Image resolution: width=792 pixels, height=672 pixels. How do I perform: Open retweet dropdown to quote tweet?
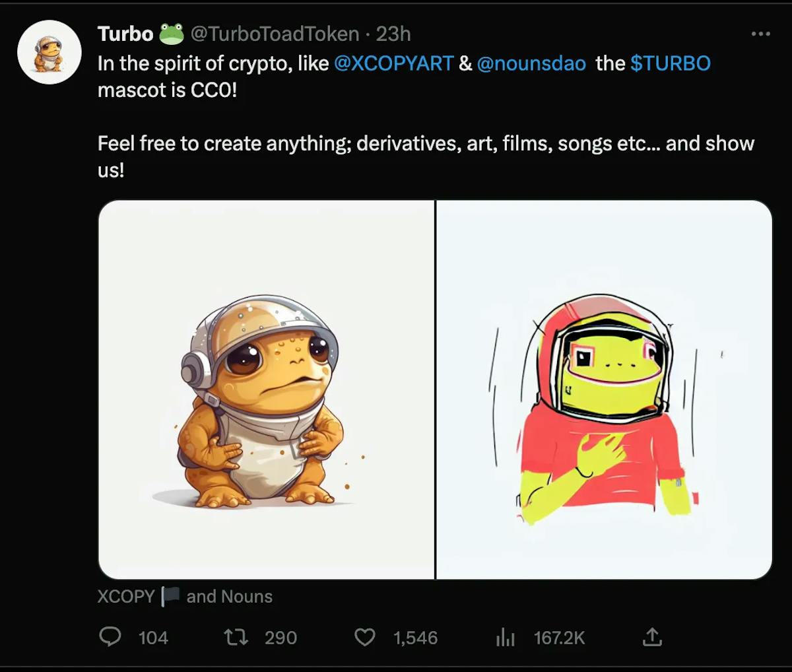pyautogui.click(x=234, y=637)
